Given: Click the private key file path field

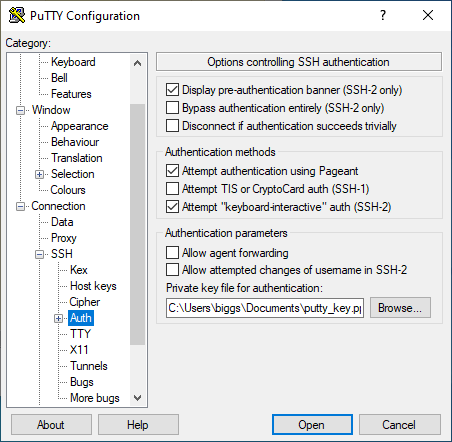Looking at the screenshot, I should [265, 308].
